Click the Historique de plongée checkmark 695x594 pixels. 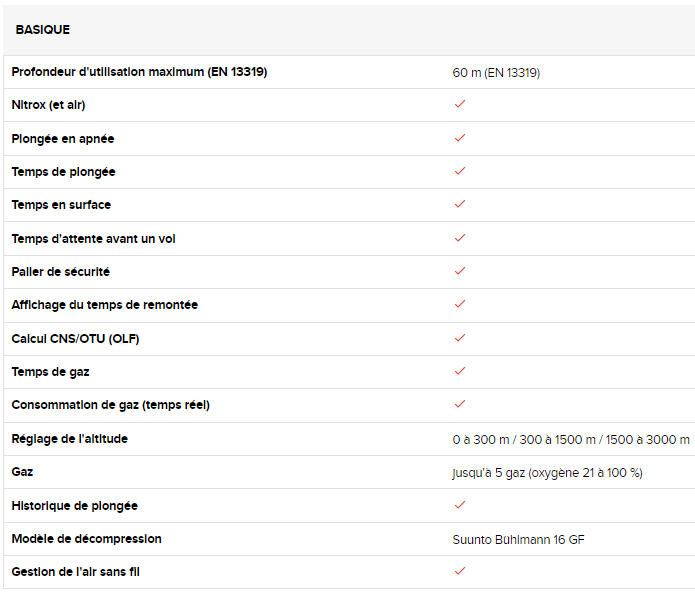[x=460, y=505]
